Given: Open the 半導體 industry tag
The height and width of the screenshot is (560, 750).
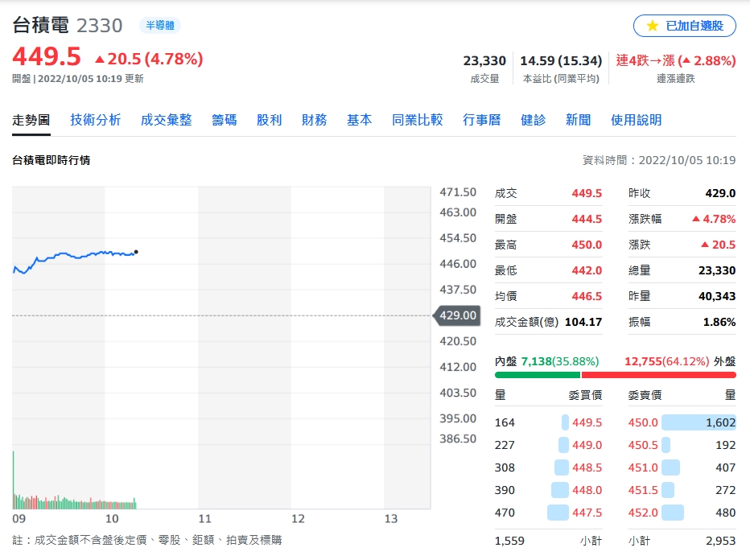Looking at the screenshot, I should click(x=160, y=26).
